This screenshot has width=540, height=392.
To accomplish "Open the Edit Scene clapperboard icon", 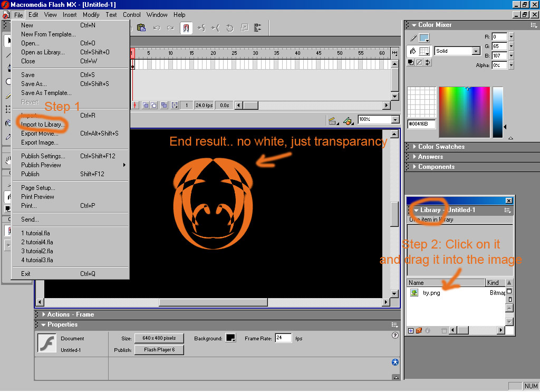I will [333, 121].
